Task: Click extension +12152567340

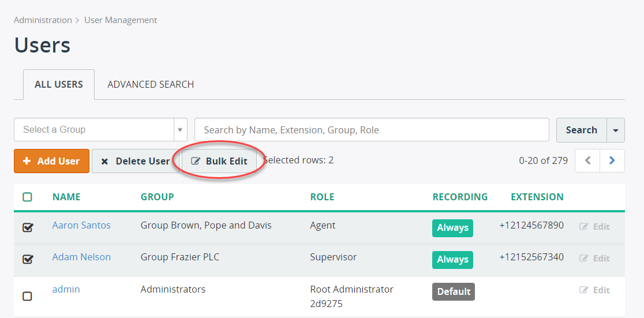Action: [x=531, y=257]
